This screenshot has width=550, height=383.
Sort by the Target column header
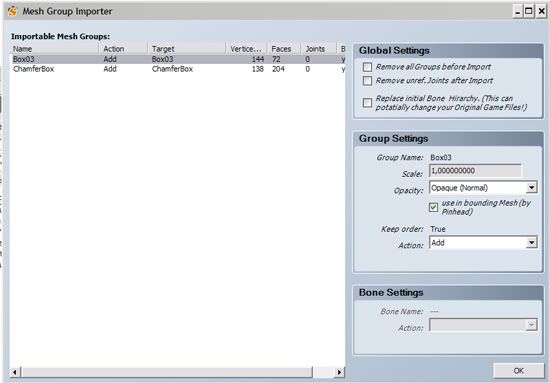(x=187, y=49)
